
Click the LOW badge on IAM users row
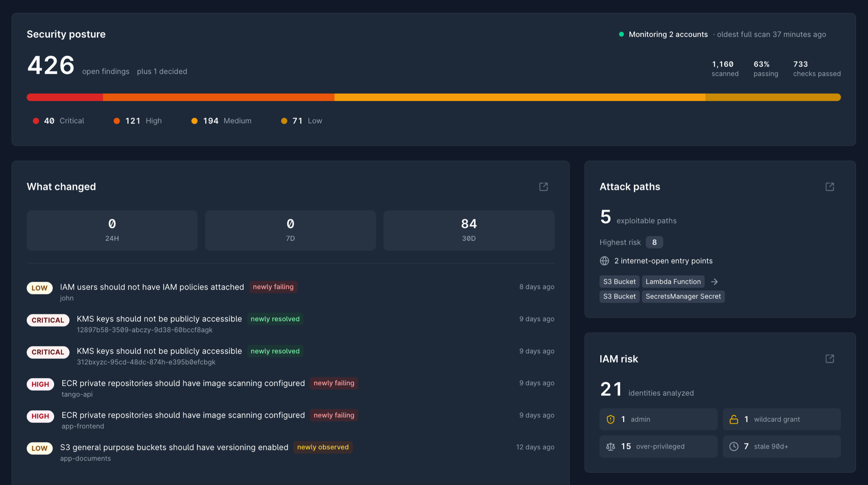pyautogui.click(x=39, y=288)
